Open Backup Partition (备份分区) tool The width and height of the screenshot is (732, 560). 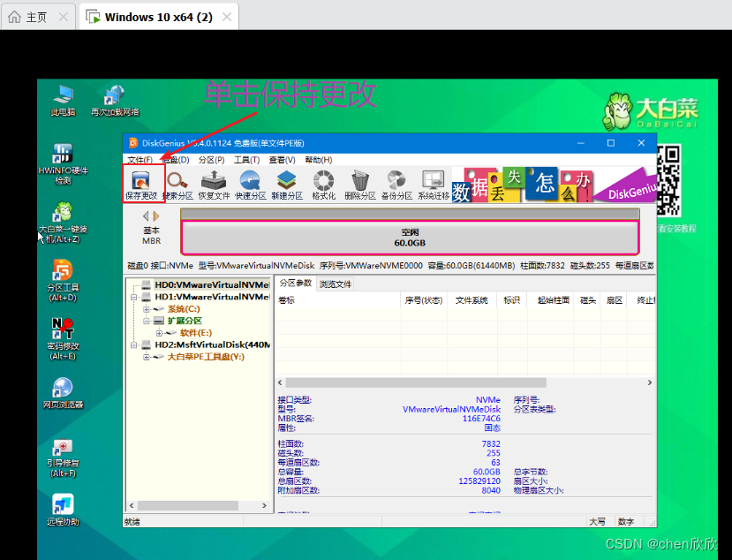pyautogui.click(x=396, y=185)
